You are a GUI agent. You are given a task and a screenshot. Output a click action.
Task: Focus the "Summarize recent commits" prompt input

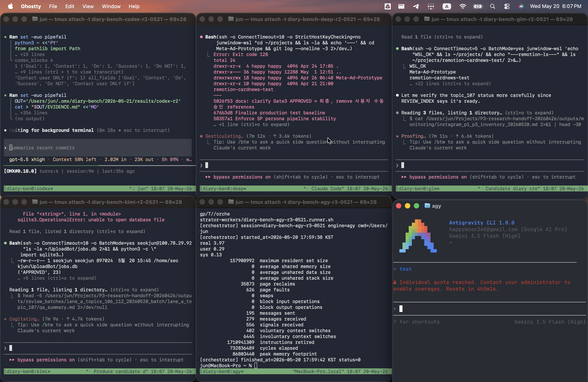click(x=98, y=148)
